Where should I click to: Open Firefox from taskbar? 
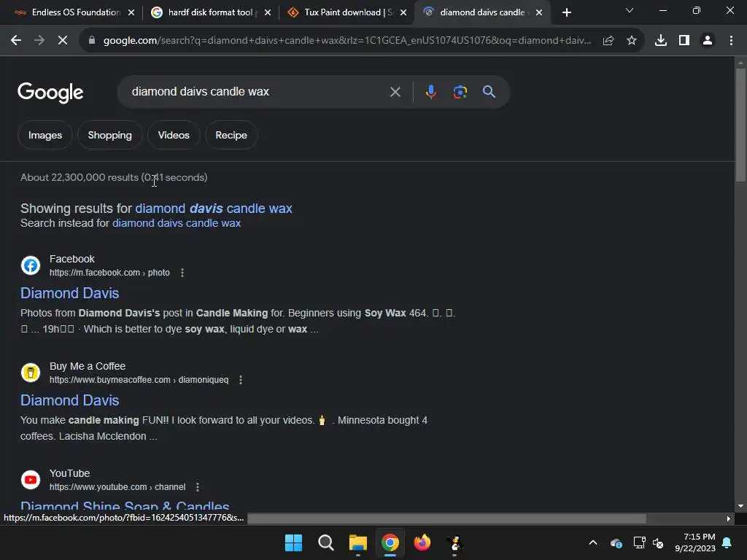(422, 542)
